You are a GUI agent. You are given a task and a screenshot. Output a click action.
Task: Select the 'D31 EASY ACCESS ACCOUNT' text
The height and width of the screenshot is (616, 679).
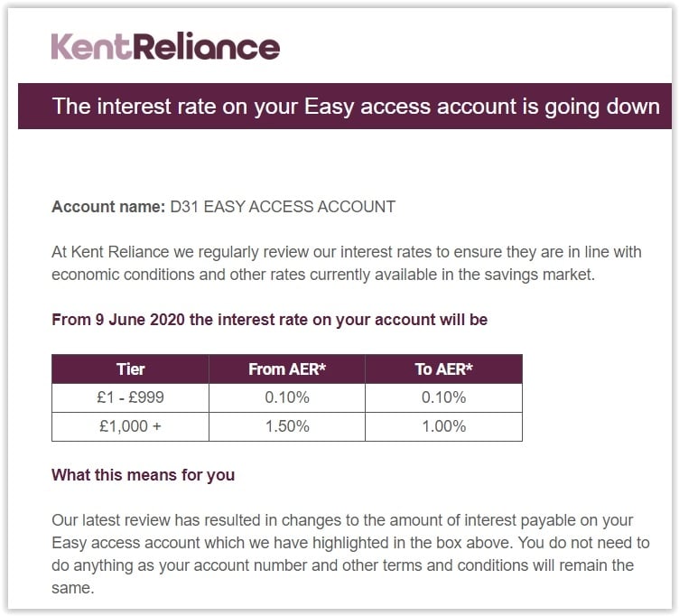pos(283,207)
